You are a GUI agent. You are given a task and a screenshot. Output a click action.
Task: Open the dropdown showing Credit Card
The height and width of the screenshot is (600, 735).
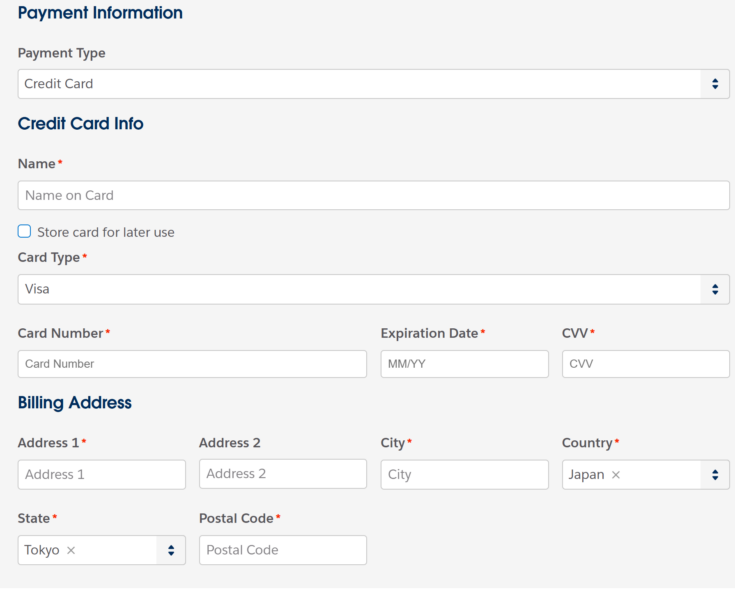coord(360,84)
